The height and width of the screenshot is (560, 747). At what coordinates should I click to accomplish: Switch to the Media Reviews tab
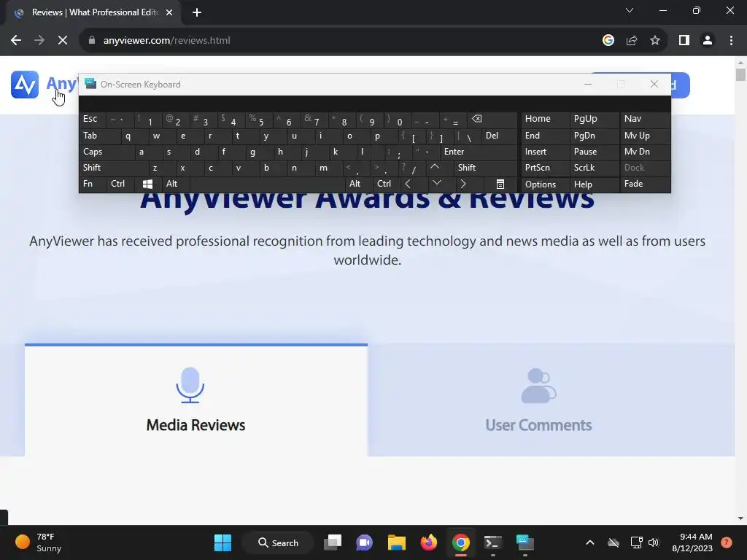pyautogui.click(x=196, y=400)
